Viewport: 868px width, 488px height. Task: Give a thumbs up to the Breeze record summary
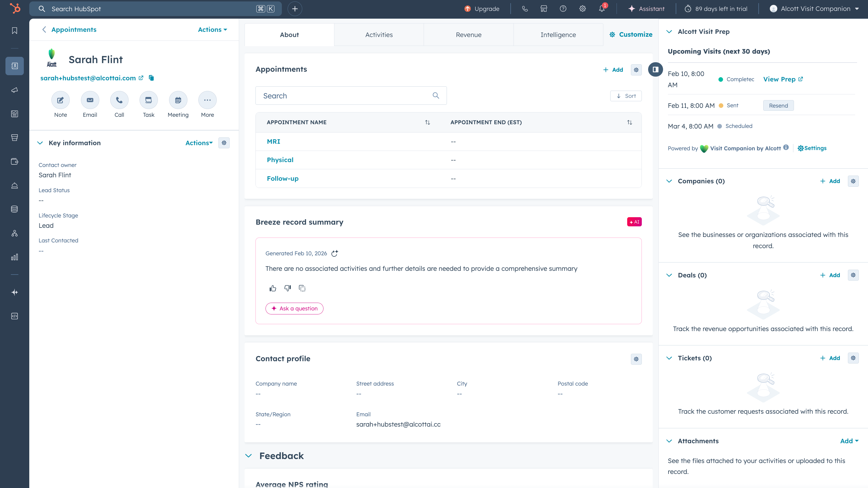(273, 288)
